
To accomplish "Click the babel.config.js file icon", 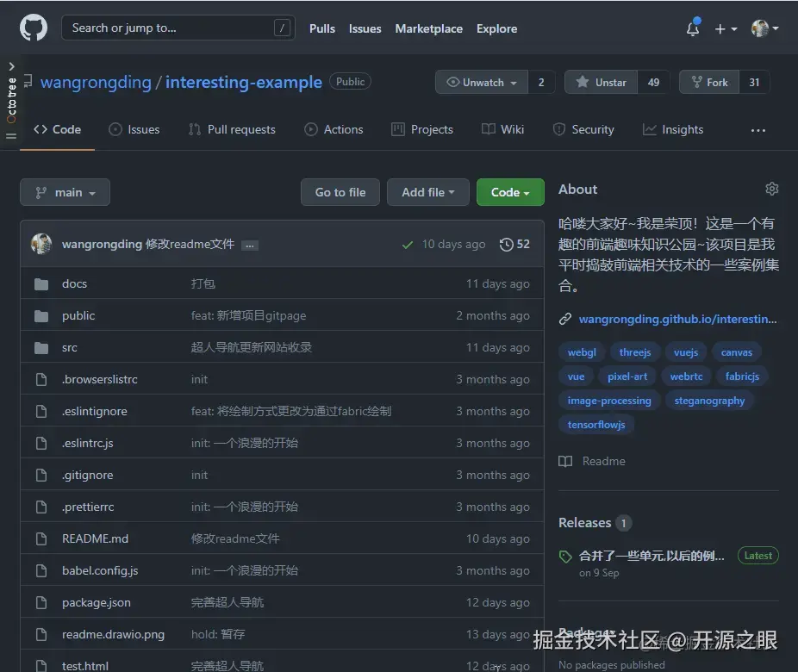I will [41, 570].
